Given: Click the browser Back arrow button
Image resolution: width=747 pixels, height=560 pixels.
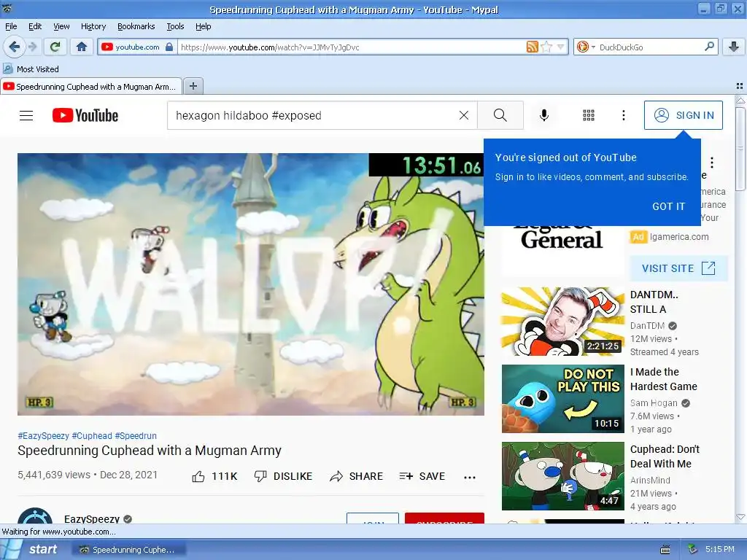Looking at the screenshot, I should point(14,47).
